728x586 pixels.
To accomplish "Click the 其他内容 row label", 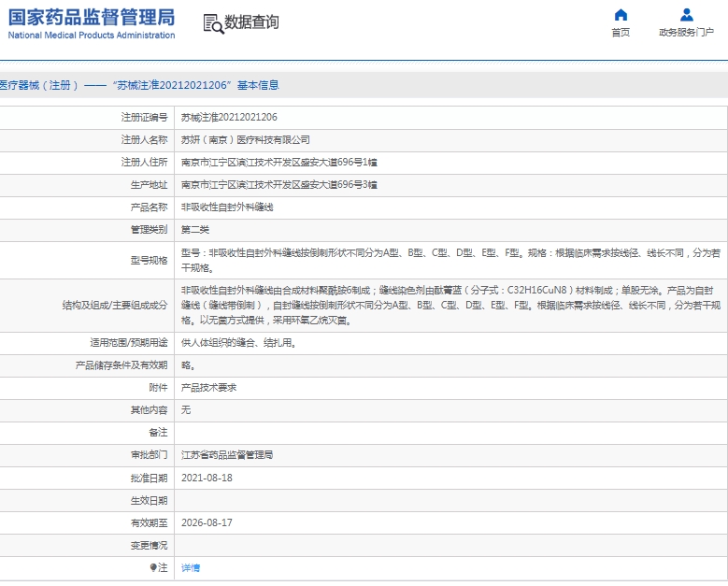I will (149, 409).
